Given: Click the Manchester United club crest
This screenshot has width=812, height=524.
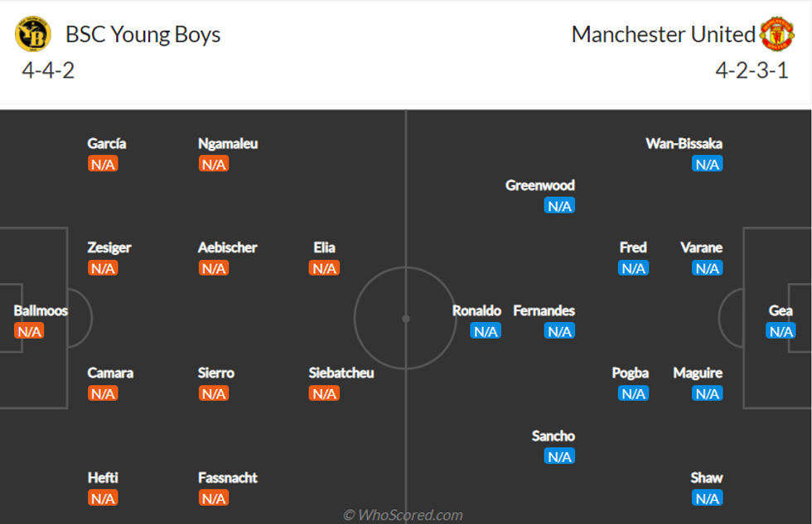Looking at the screenshot, I should [776, 34].
